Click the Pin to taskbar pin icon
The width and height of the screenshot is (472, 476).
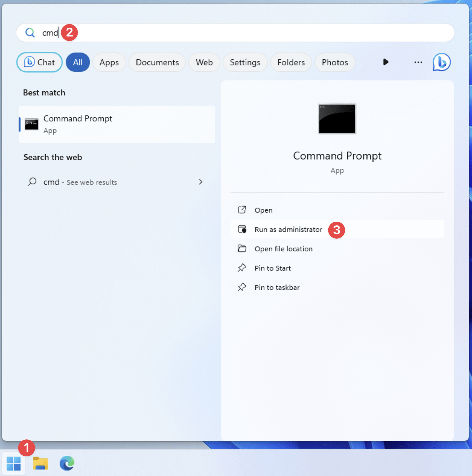coord(242,287)
